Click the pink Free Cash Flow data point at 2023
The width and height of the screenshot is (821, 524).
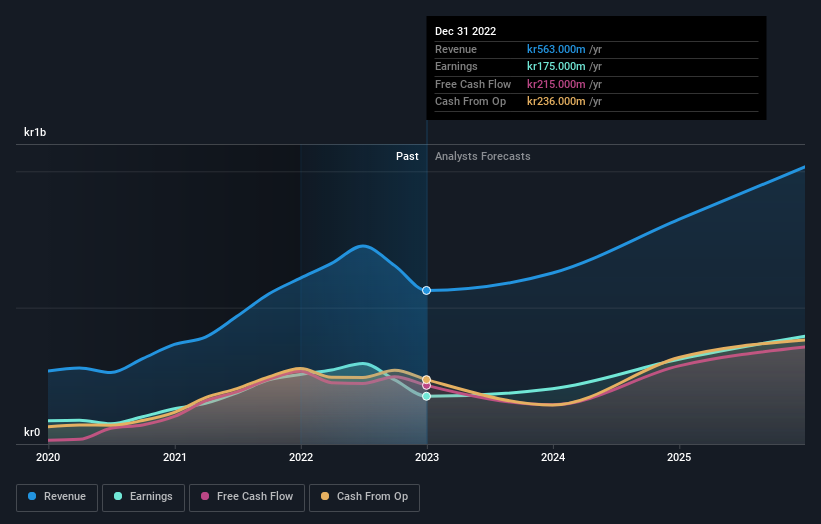[427, 386]
